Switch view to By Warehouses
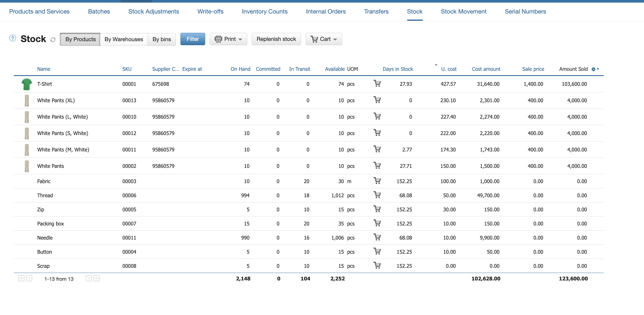644x315 pixels. pos(124,39)
